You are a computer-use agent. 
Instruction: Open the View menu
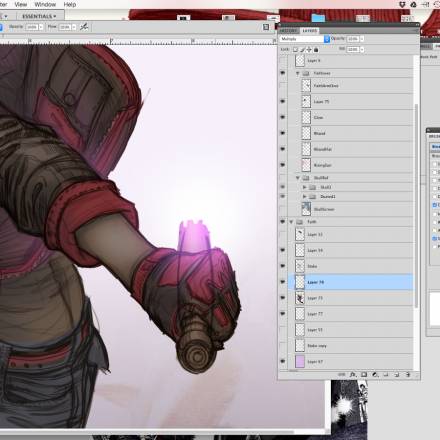pyautogui.click(x=21, y=4)
